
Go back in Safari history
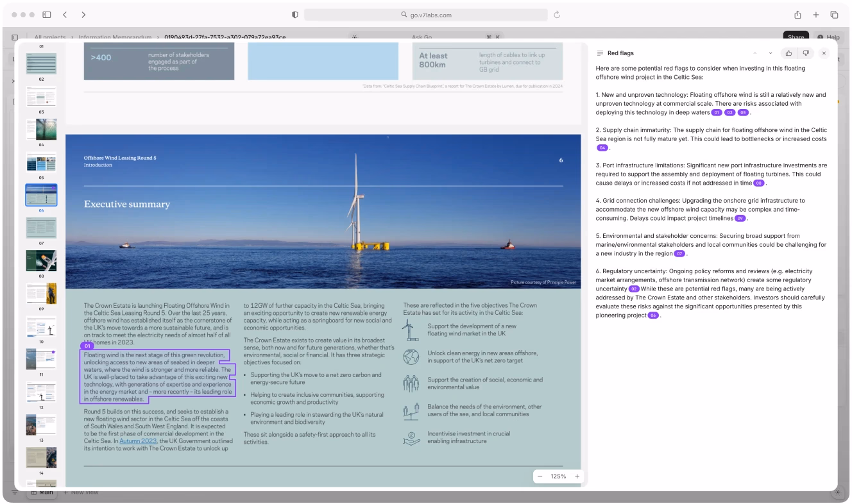pos(65,15)
